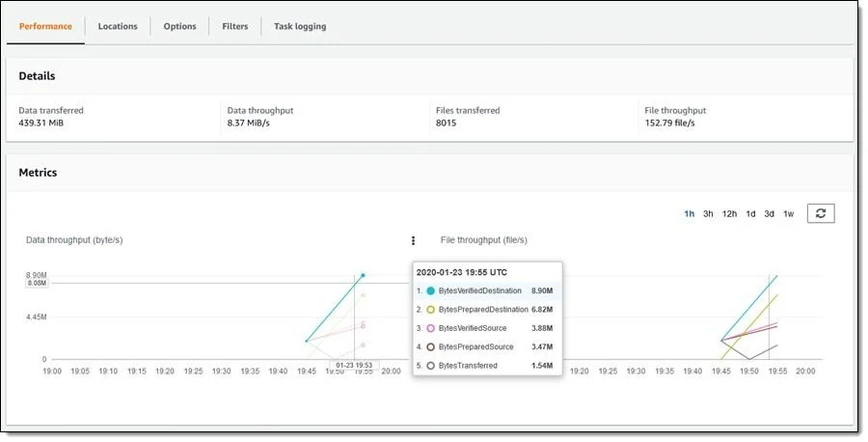Click the File throughput (file/s) chart title
868x442 pixels.
point(484,240)
